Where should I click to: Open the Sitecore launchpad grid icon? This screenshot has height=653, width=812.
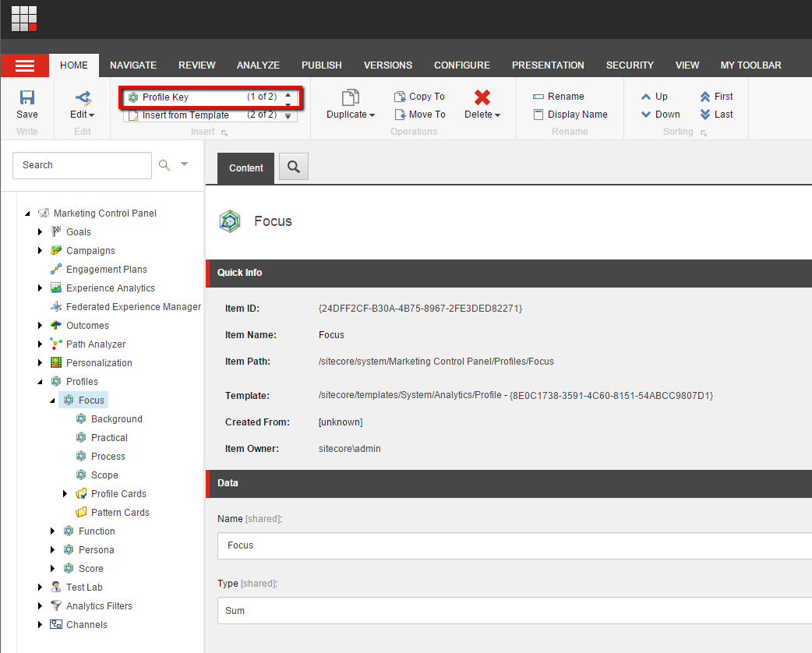click(x=24, y=19)
